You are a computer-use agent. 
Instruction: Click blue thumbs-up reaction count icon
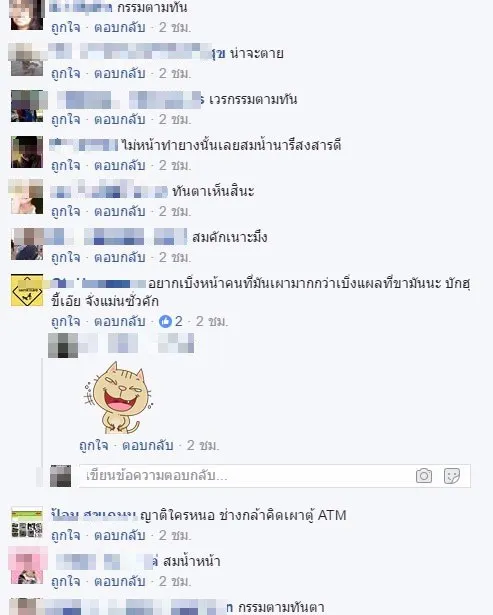tap(166, 321)
